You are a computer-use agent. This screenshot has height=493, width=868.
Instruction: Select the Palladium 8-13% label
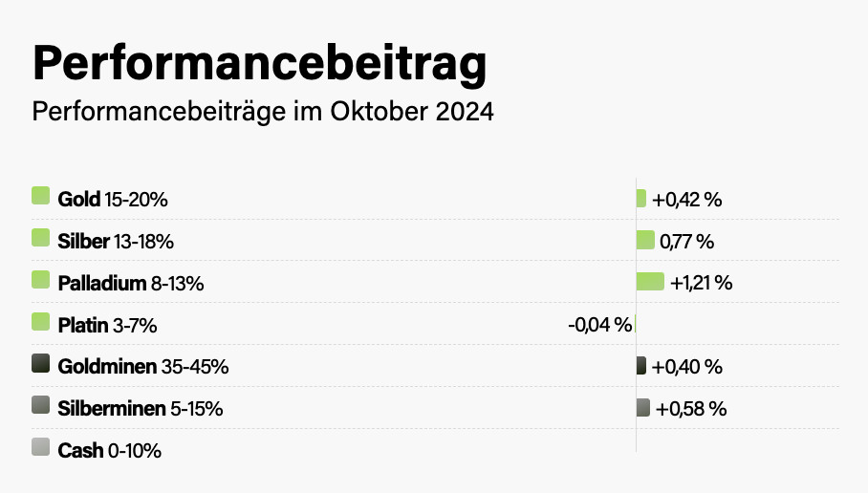pos(131,284)
